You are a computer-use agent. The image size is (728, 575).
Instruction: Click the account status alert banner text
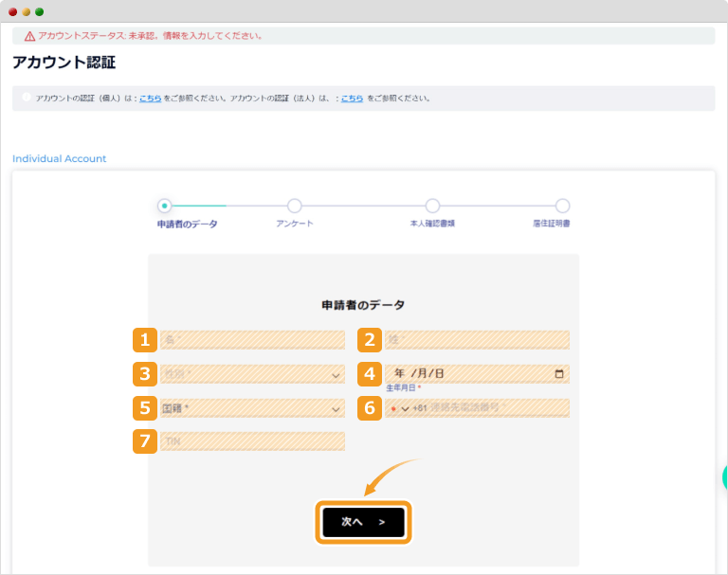pos(150,36)
